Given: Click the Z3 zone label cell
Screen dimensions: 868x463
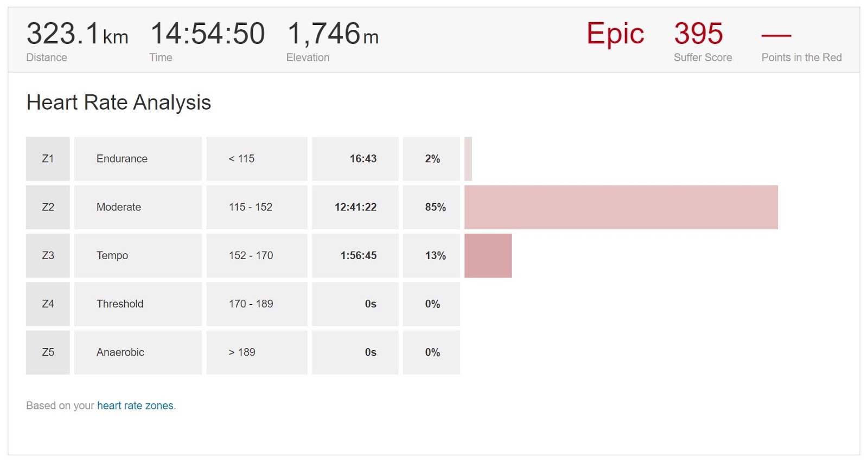Looking at the screenshot, I should 48,255.
